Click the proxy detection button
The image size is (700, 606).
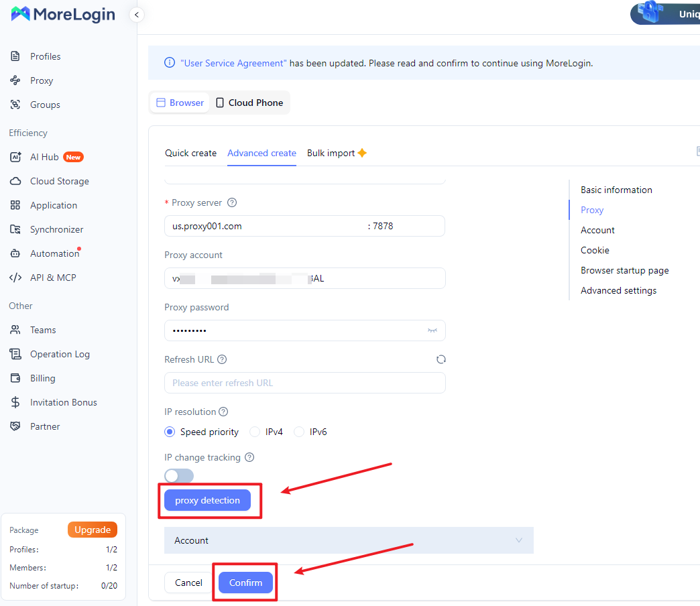click(x=207, y=500)
